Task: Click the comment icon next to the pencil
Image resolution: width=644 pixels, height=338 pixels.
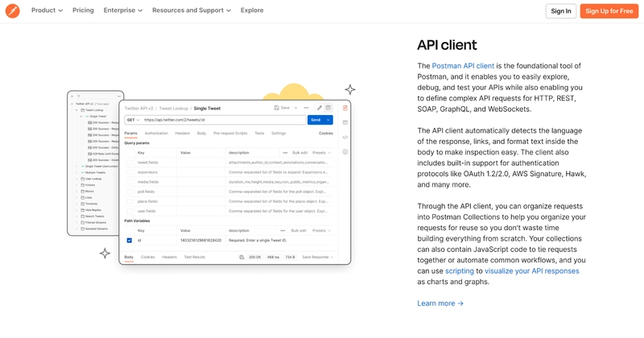Action: 328,108
